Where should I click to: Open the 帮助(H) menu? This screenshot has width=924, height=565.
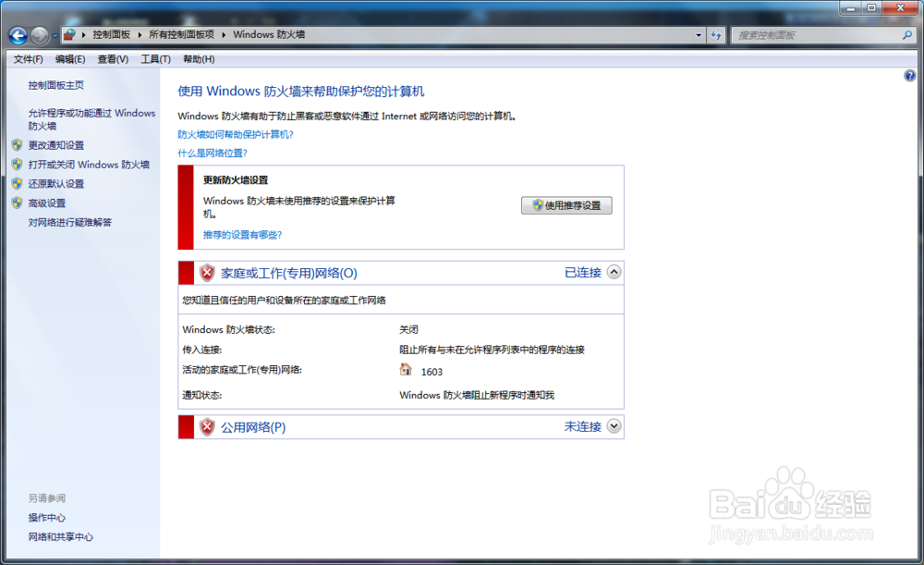(199, 59)
